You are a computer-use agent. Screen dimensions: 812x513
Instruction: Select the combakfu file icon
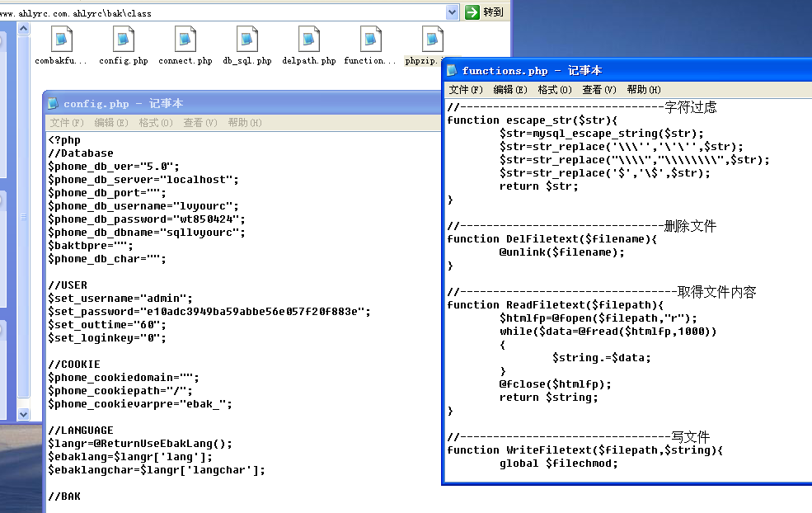tap(61, 39)
